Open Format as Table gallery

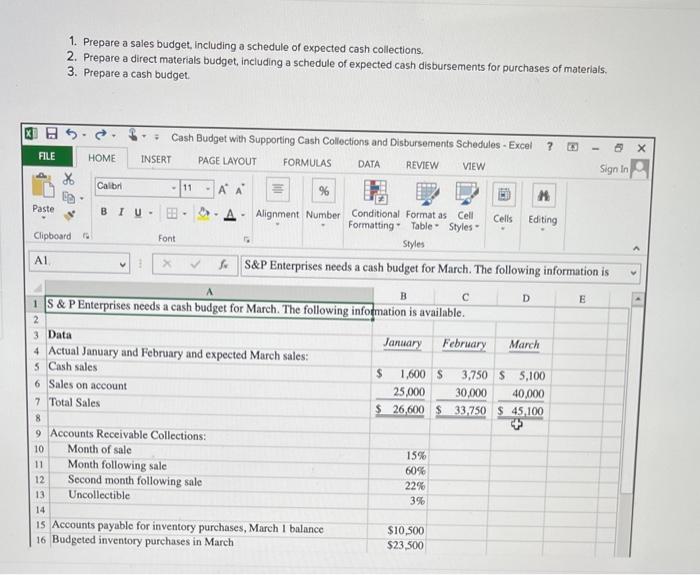426,207
